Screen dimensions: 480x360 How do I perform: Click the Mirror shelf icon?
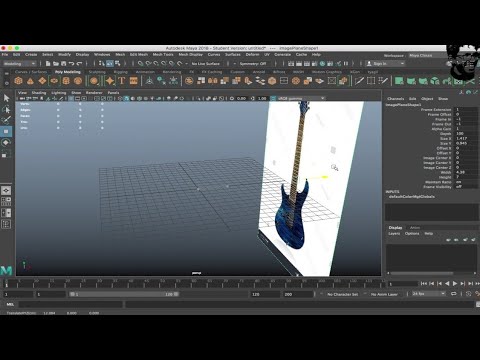coord(213,81)
